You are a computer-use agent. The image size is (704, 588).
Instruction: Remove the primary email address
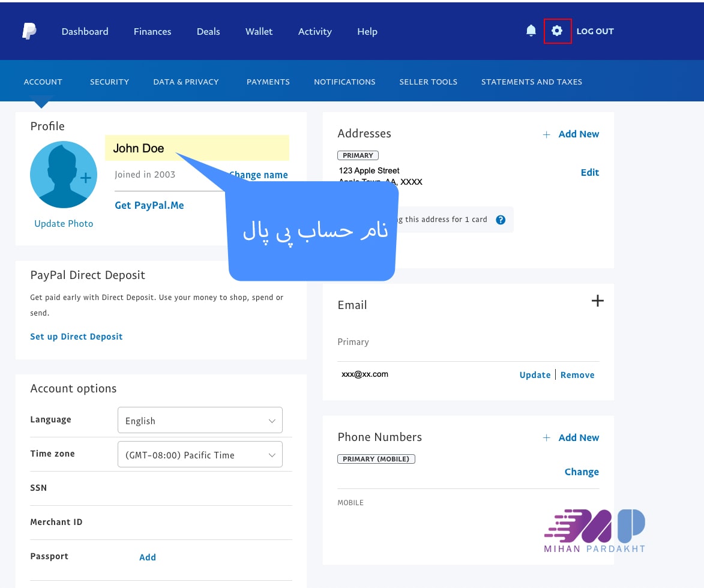coord(577,375)
